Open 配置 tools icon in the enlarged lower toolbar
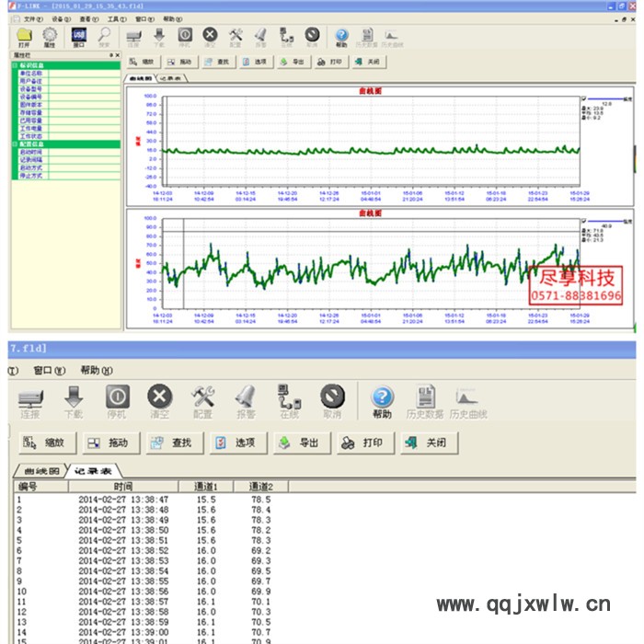Image resolution: width=644 pixels, height=644 pixels. [x=203, y=402]
